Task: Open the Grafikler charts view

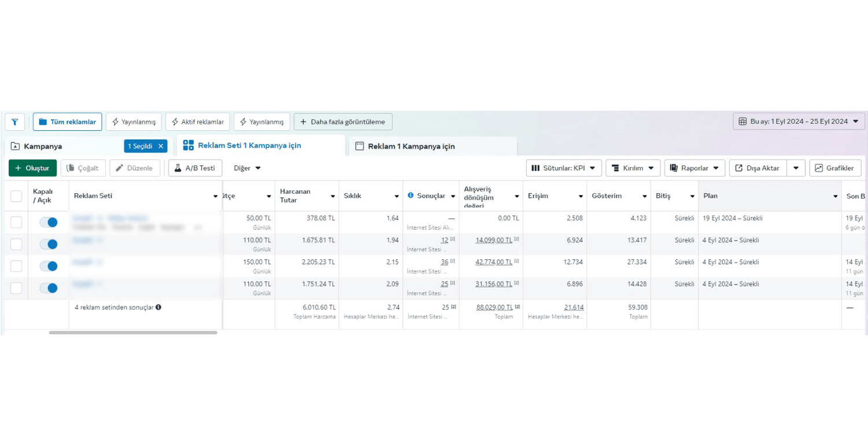Action: click(x=834, y=168)
